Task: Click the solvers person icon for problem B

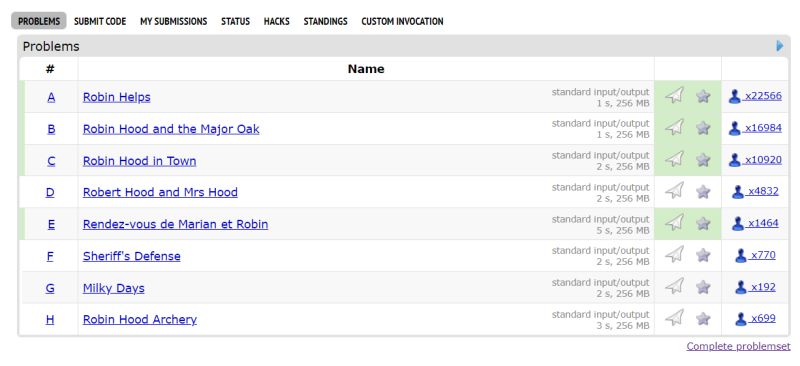Action: (734, 128)
